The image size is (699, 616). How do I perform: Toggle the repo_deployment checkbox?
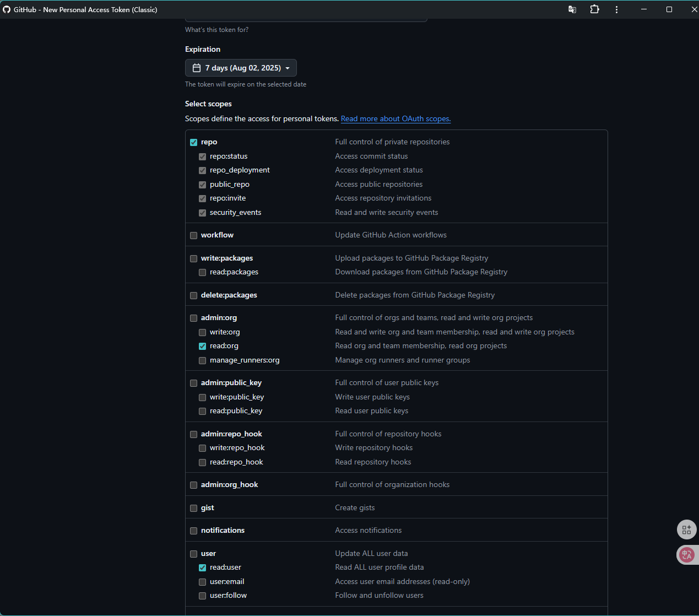[203, 170]
